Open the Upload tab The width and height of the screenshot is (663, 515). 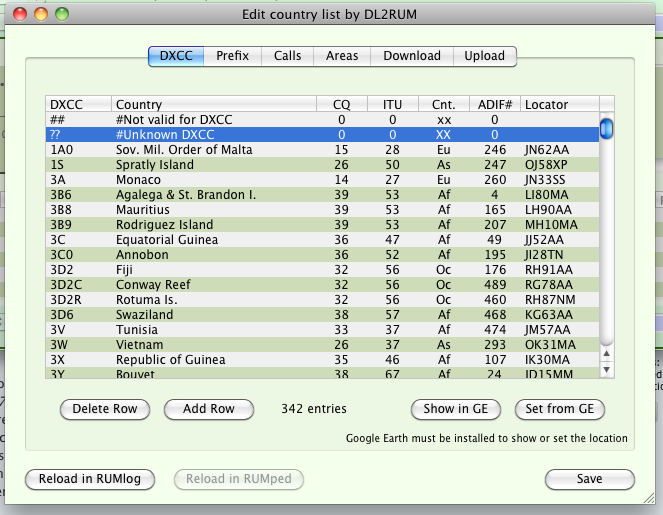click(485, 56)
